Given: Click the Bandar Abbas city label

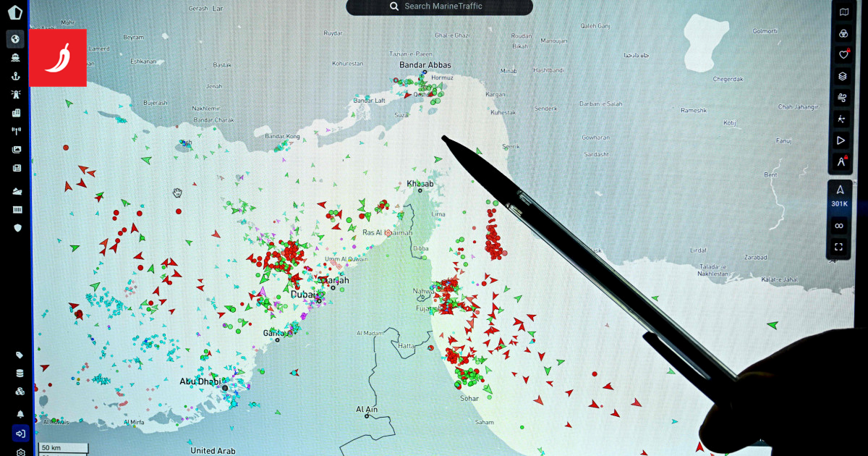Looking at the screenshot, I should pos(425,65).
